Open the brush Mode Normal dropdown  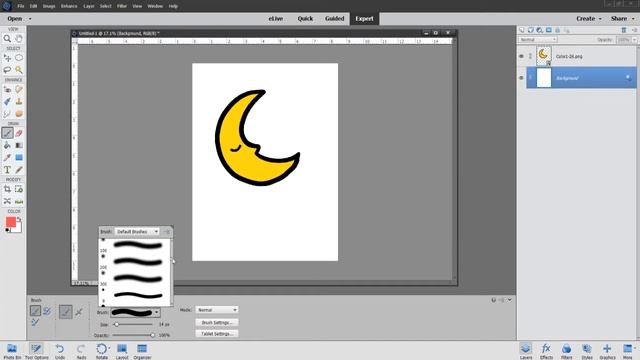(x=217, y=310)
